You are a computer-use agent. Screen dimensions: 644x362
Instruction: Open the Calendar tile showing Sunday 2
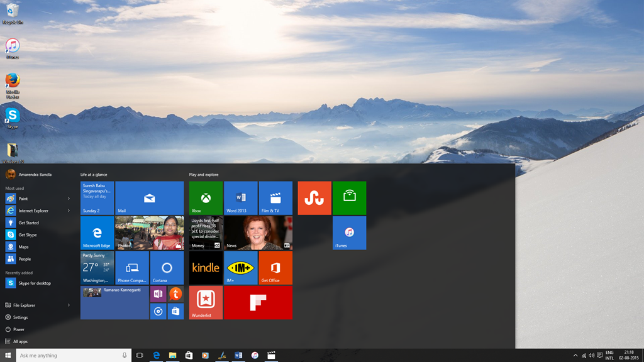coord(97,198)
